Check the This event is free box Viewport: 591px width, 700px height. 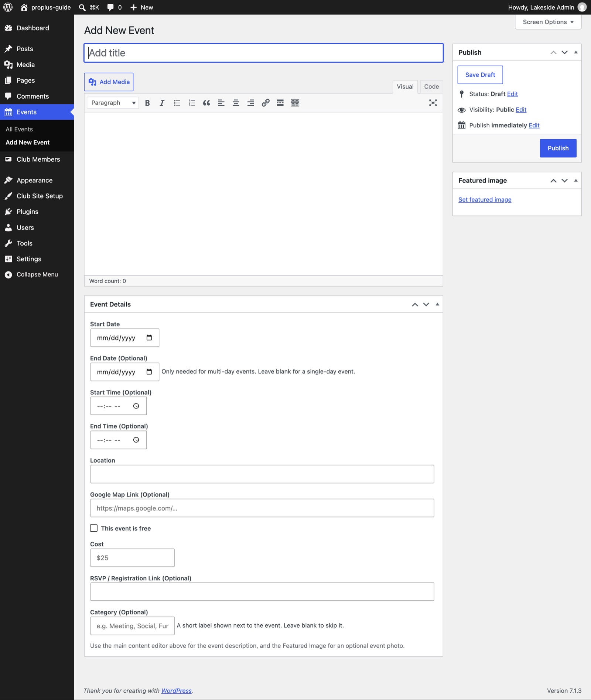(94, 528)
